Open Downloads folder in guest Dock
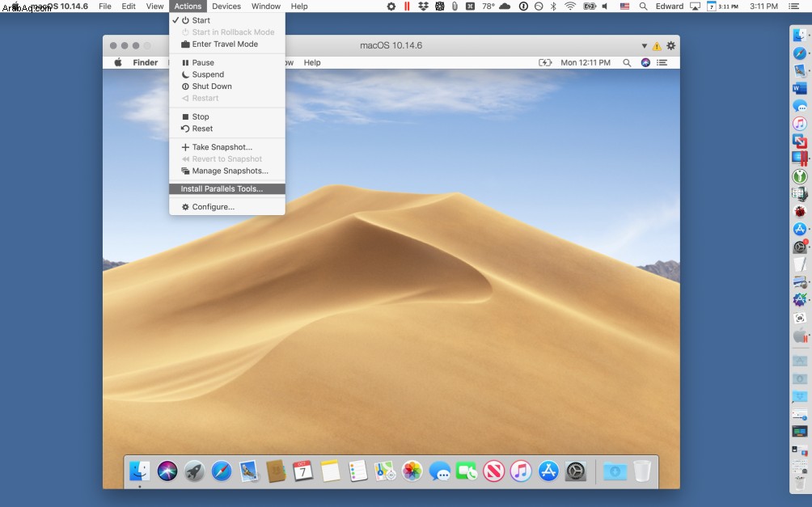The image size is (812, 507). [615, 471]
